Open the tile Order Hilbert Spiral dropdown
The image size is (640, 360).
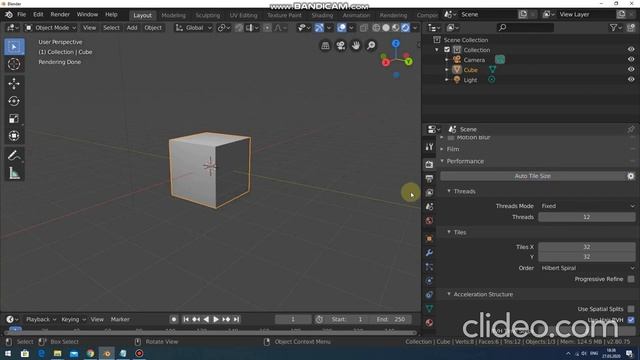[587, 268]
